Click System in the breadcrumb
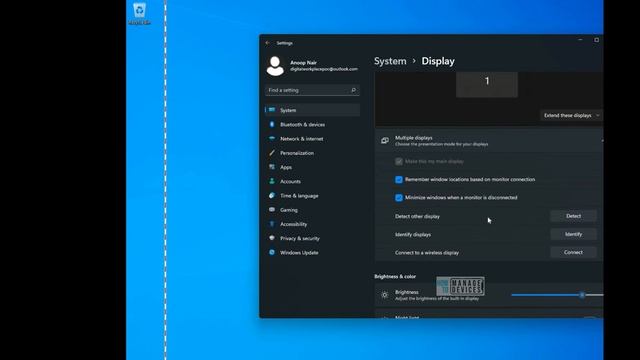This screenshot has width=640, height=360. (x=390, y=61)
